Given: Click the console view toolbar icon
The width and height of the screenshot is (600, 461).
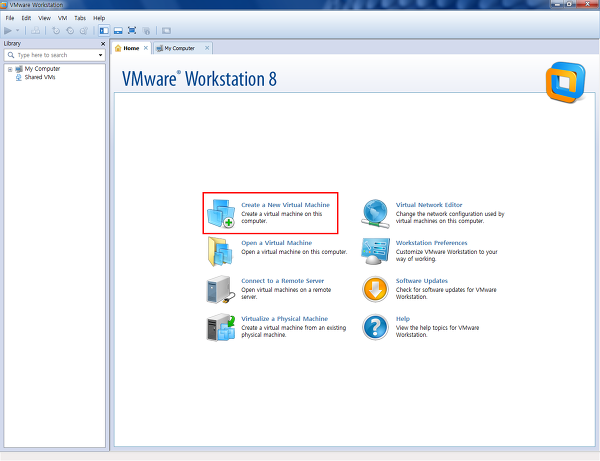Looking at the screenshot, I should pos(166,31).
